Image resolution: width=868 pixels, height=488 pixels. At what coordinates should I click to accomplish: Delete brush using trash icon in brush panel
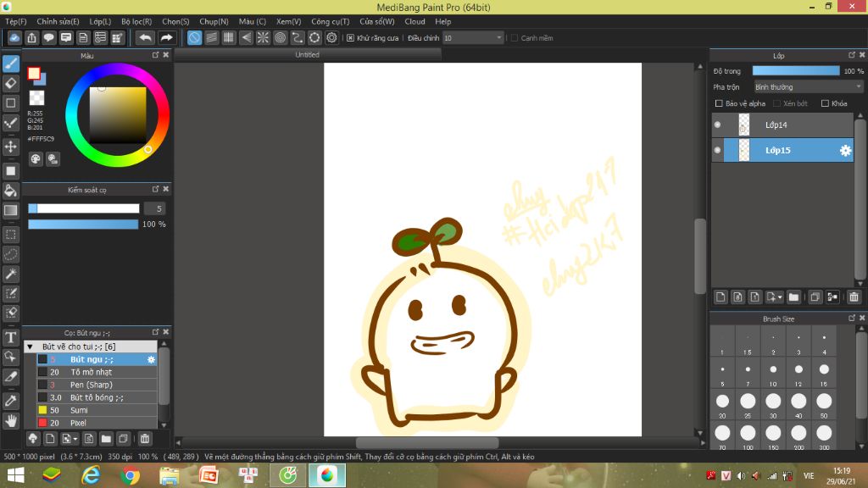coord(144,439)
